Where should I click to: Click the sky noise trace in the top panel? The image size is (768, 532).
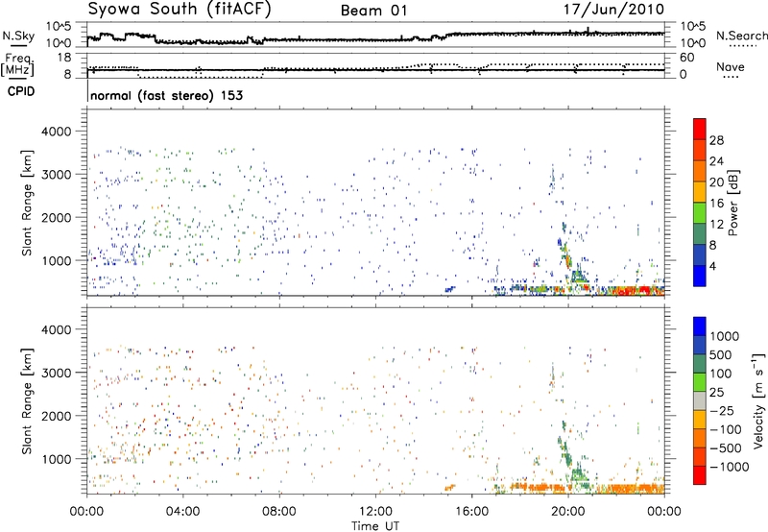375,39
